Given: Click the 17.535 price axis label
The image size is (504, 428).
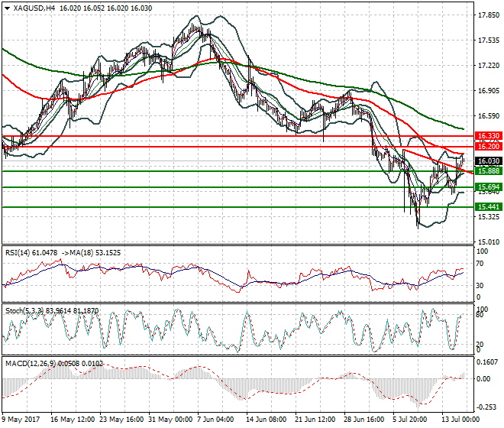Looking at the screenshot, I should 489,41.
